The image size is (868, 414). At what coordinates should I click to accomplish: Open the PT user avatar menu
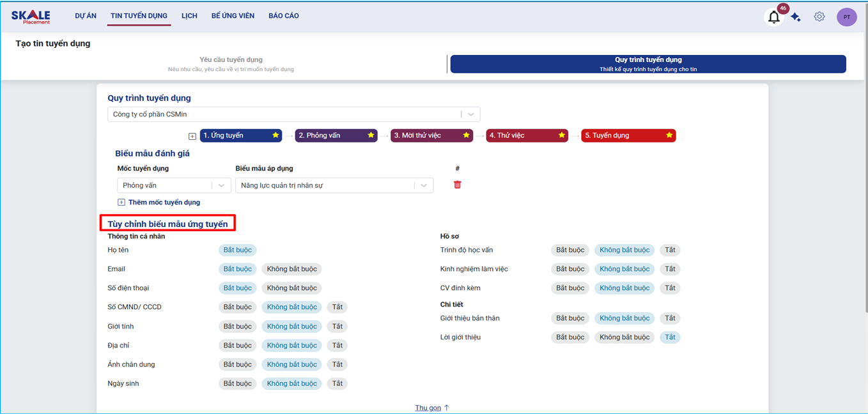click(x=846, y=17)
